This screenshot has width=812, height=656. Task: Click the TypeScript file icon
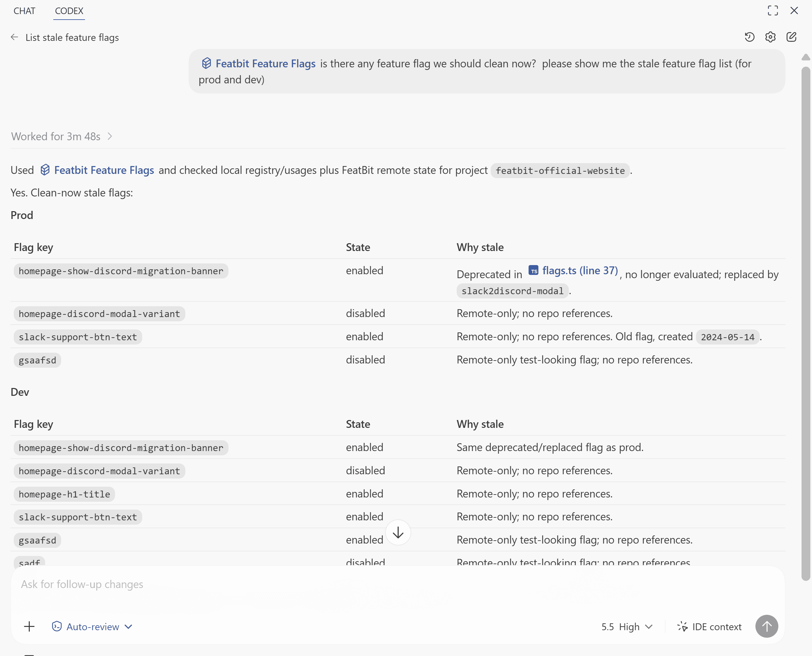[533, 271]
